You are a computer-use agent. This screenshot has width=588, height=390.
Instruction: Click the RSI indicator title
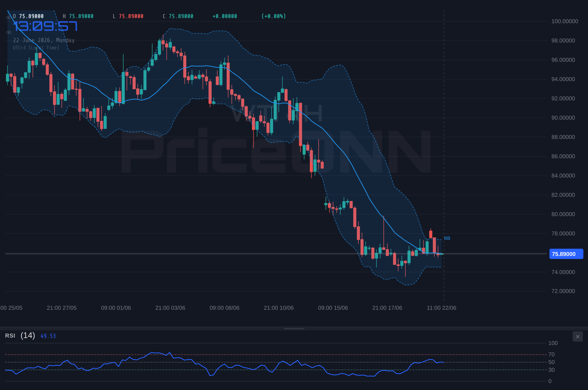10,335
